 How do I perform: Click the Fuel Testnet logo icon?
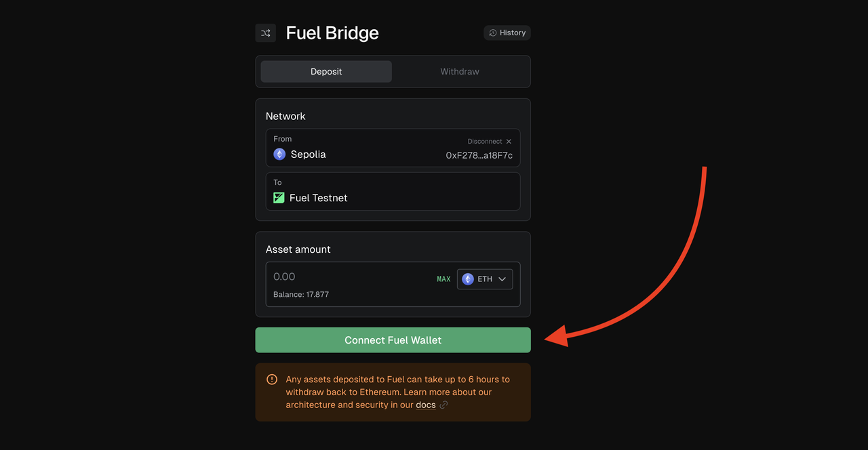click(279, 198)
